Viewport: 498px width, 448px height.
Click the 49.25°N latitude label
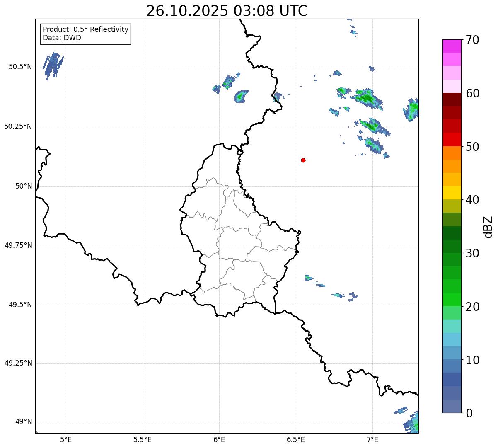[x=18, y=363]
